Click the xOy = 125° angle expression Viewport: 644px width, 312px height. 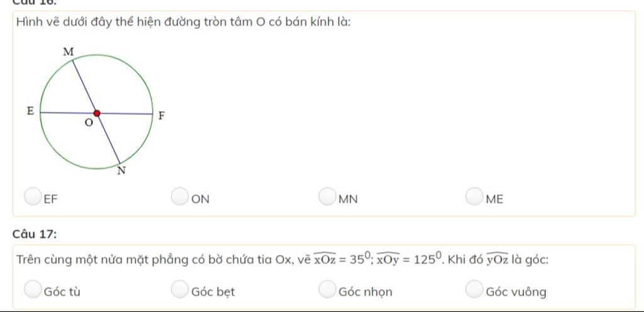coord(408,258)
